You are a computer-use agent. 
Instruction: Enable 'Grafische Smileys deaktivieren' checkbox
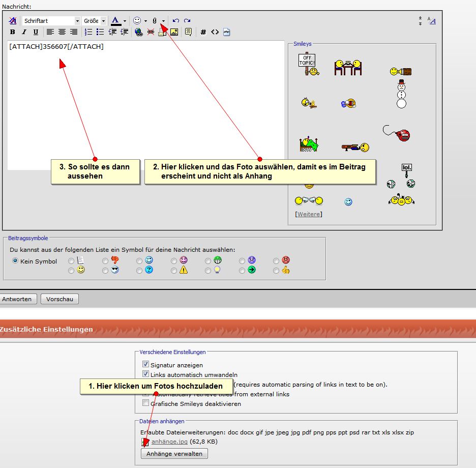pos(145,403)
